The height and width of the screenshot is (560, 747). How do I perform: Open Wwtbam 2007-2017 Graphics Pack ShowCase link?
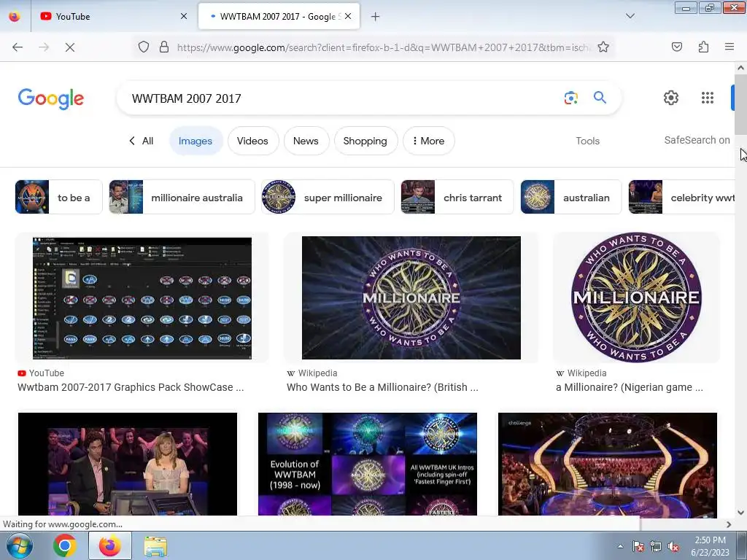click(x=131, y=387)
